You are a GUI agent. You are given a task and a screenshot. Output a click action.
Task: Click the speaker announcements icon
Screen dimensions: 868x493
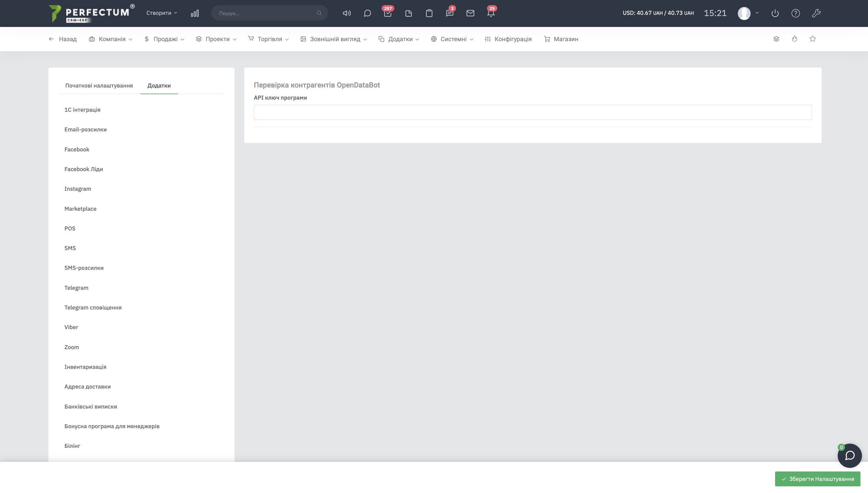point(347,13)
